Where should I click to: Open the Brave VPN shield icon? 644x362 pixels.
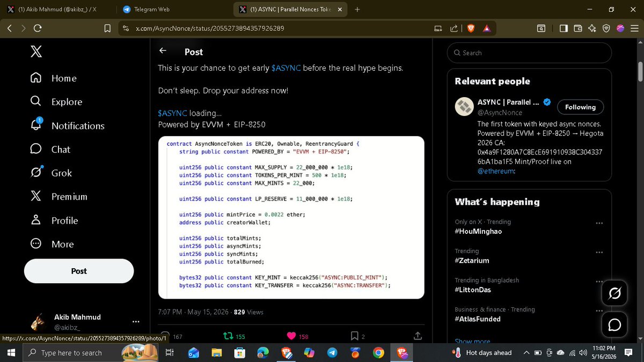pos(606,28)
